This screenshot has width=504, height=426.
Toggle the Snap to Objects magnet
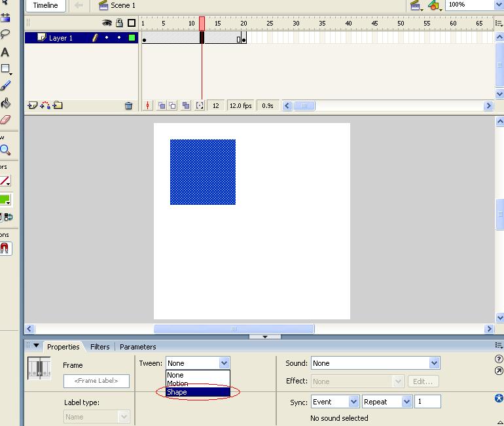pyautogui.click(x=5, y=249)
